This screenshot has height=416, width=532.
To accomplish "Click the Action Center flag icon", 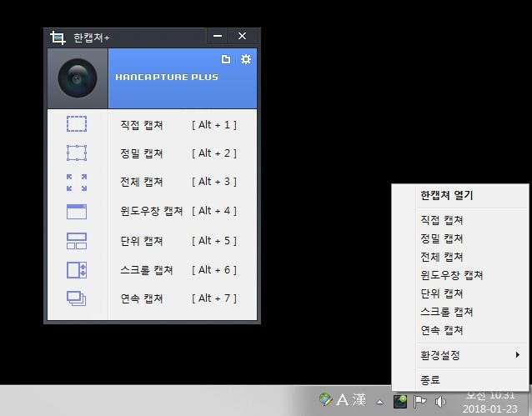I will coord(420,402).
